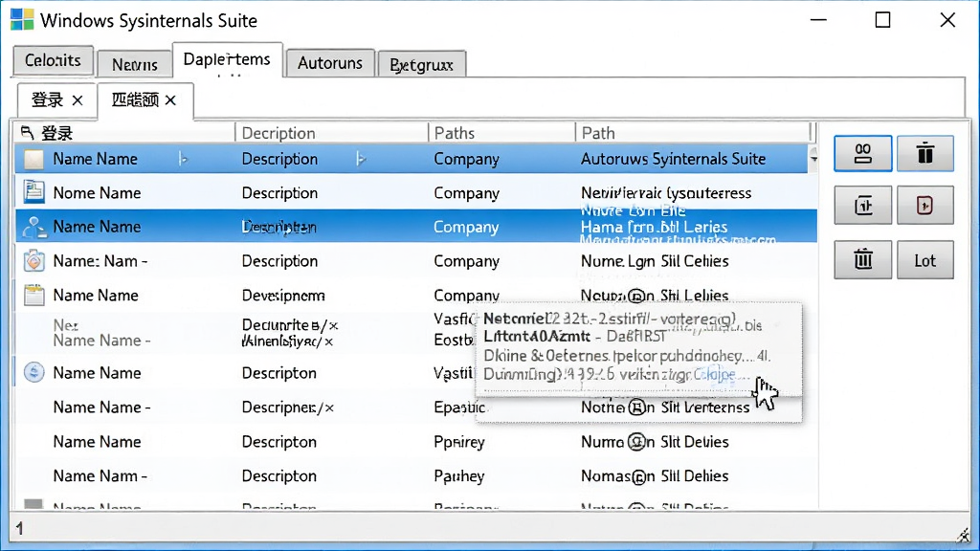Screen dimensions: 980x551
Task: Click the two-circles icon button in right panel
Action: click(x=862, y=153)
